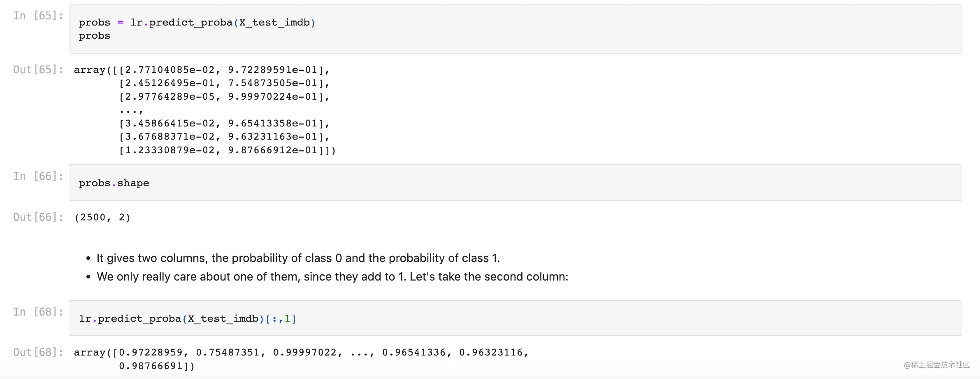The width and height of the screenshot is (980, 379).
Task: Click the bullet 'It gives two columns' text
Action: point(298,258)
